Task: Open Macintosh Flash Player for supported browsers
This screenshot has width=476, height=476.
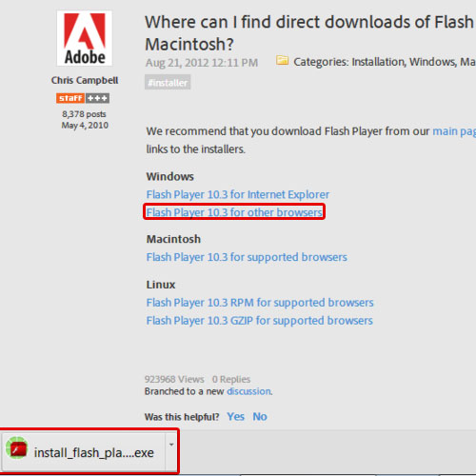Action: point(247,257)
